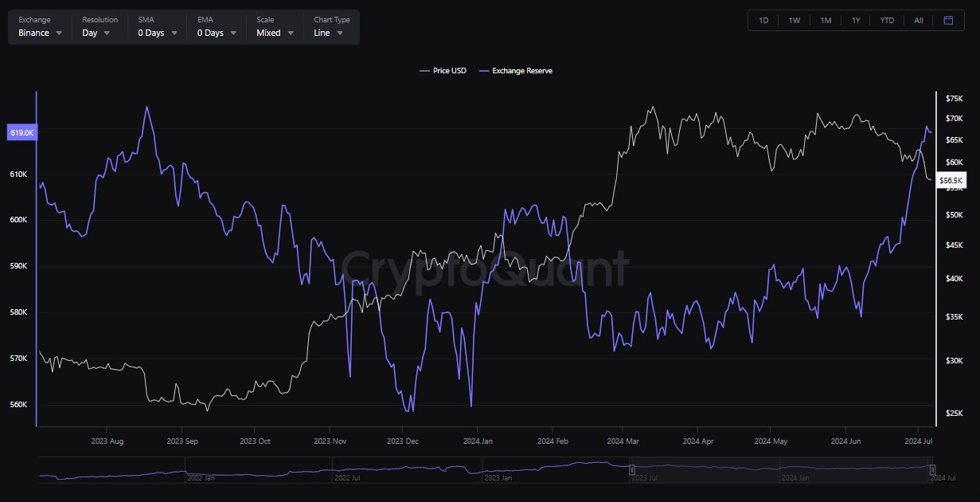This screenshot has height=502, width=980.
Task: Click the 2023 Jan label in navigator
Action: (498, 478)
